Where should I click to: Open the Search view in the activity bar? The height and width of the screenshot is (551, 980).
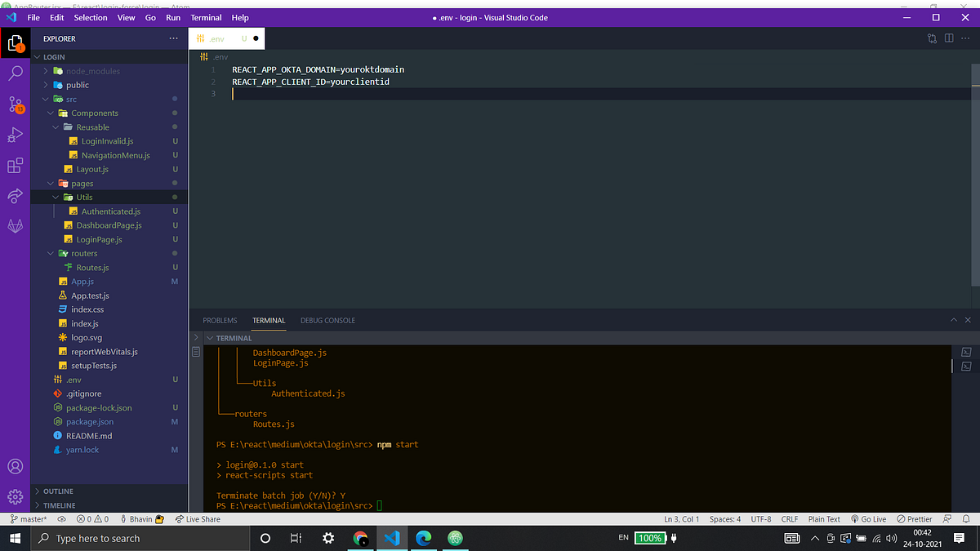tap(15, 73)
